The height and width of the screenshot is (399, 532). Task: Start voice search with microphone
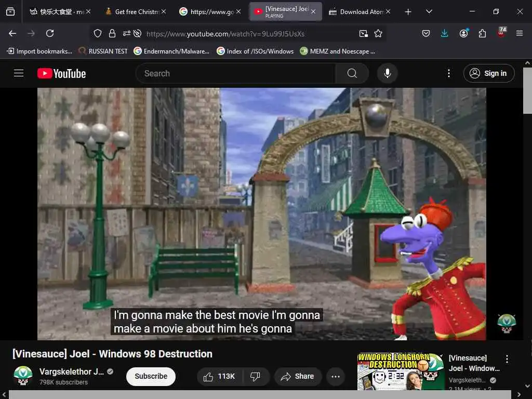(387, 73)
